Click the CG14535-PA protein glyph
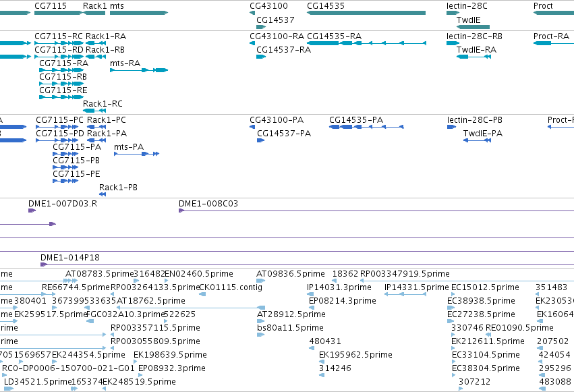 click(x=366, y=127)
